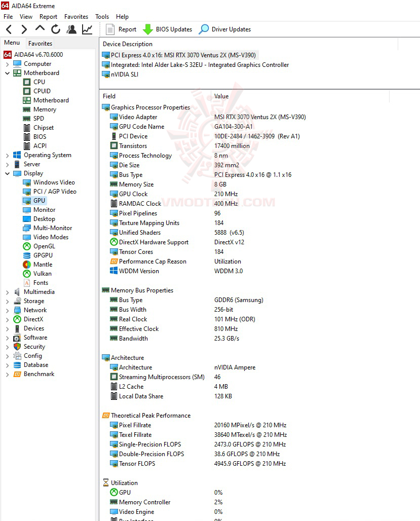Collapse the Motherboard tree node
The height and width of the screenshot is (521, 420).
(7, 73)
